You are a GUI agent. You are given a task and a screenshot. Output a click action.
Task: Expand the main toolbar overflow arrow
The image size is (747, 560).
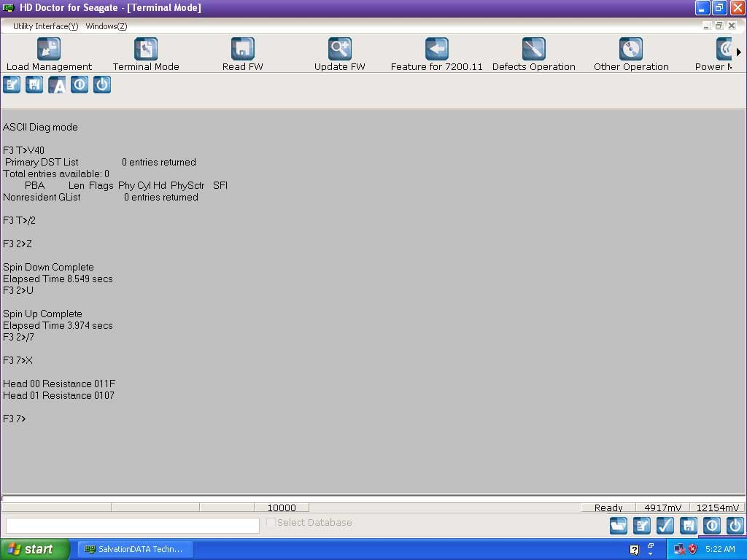coord(738,52)
